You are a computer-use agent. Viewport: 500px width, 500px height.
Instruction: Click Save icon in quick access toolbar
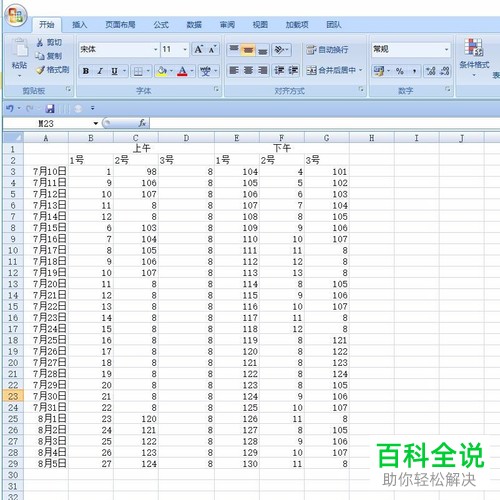[50, 108]
